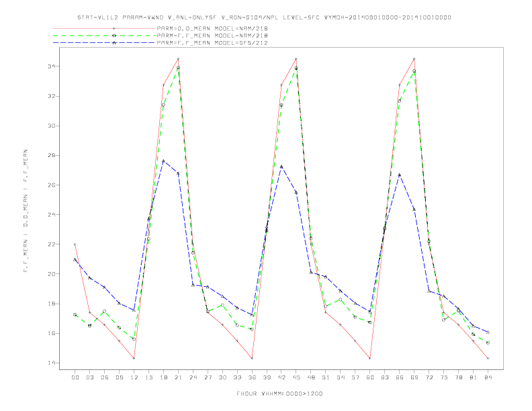Click forecast hour label 60 on x-axis

click(370, 377)
